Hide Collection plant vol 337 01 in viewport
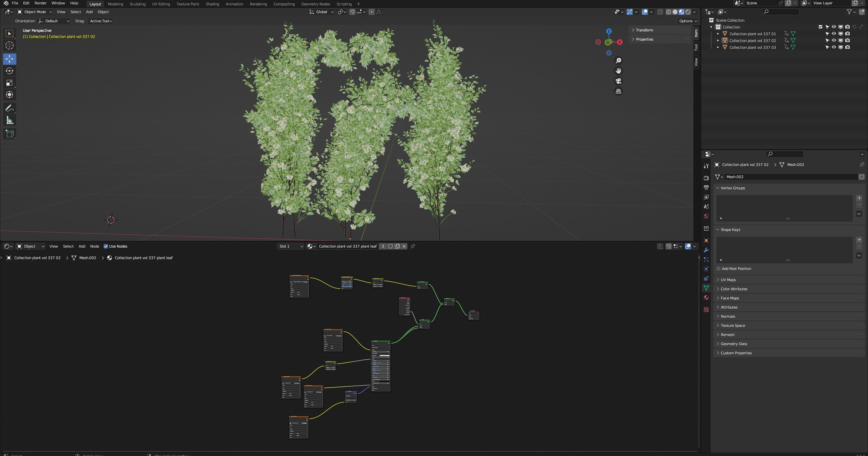This screenshot has width=868, height=456. 834,34
